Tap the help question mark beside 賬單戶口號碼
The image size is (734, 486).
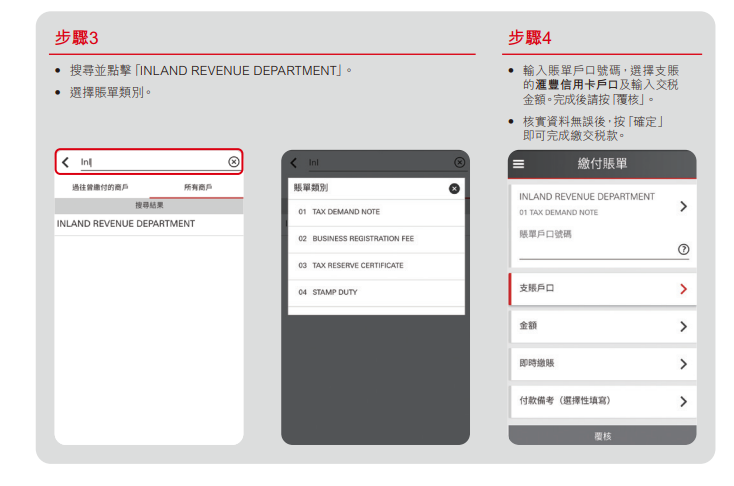click(x=683, y=249)
